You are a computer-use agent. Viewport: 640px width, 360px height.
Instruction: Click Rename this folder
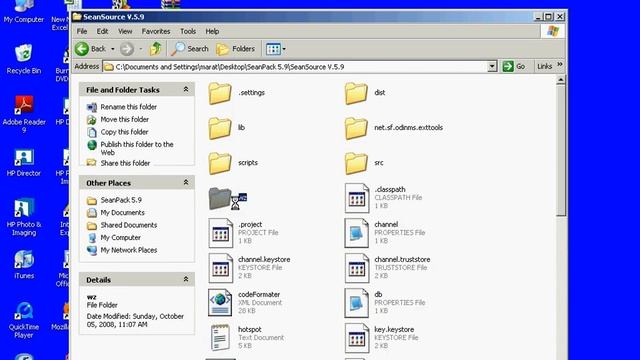click(x=129, y=107)
